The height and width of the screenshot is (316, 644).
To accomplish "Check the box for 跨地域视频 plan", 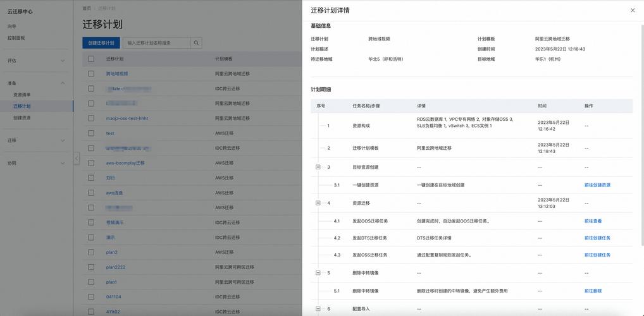I will [x=91, y=74].
